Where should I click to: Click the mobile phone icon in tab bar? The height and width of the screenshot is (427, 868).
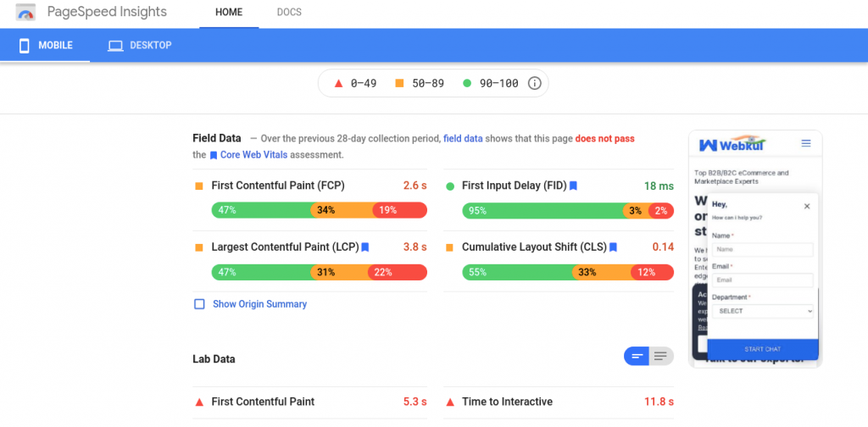(24, 46)
